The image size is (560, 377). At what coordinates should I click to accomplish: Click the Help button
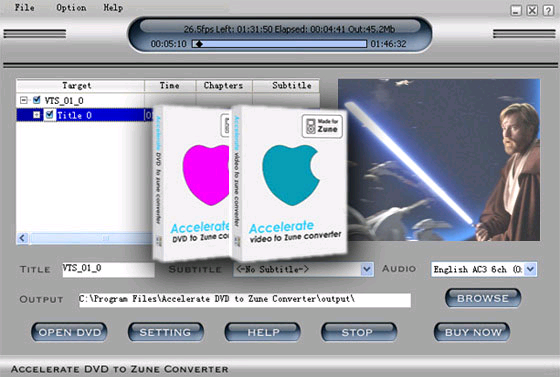(262, 332)
